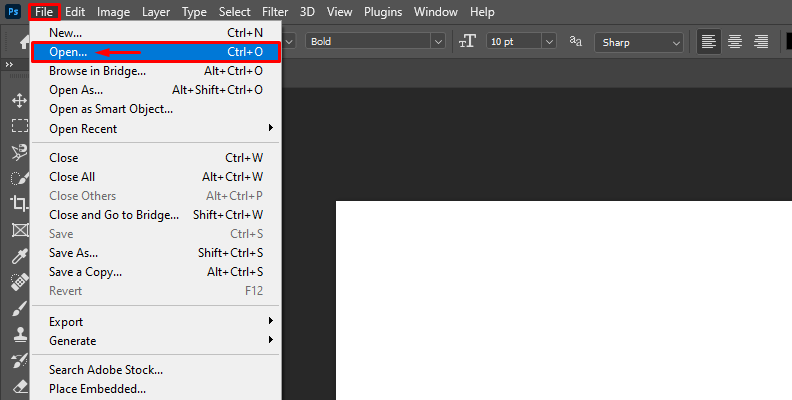Open the 10 pt font size dropdown
This screenshot has height=400, width=792.
tap(520, 41)
